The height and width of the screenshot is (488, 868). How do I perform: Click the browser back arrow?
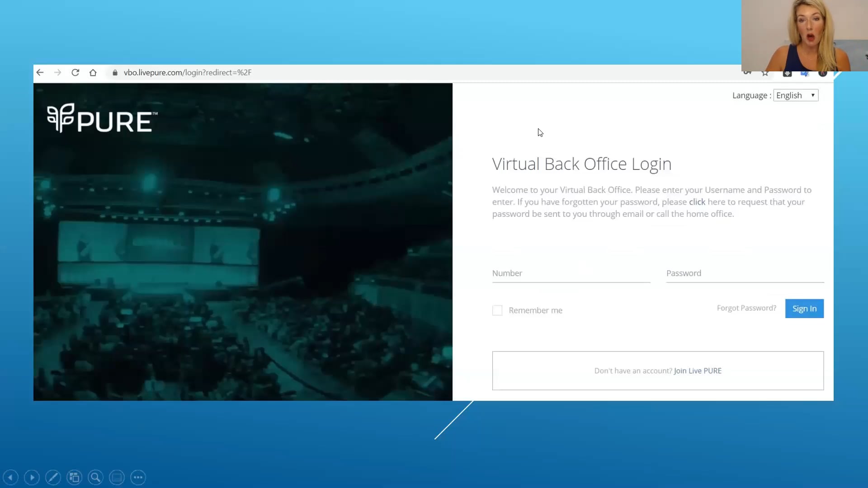pyautogui.click(x=40, y=72)
